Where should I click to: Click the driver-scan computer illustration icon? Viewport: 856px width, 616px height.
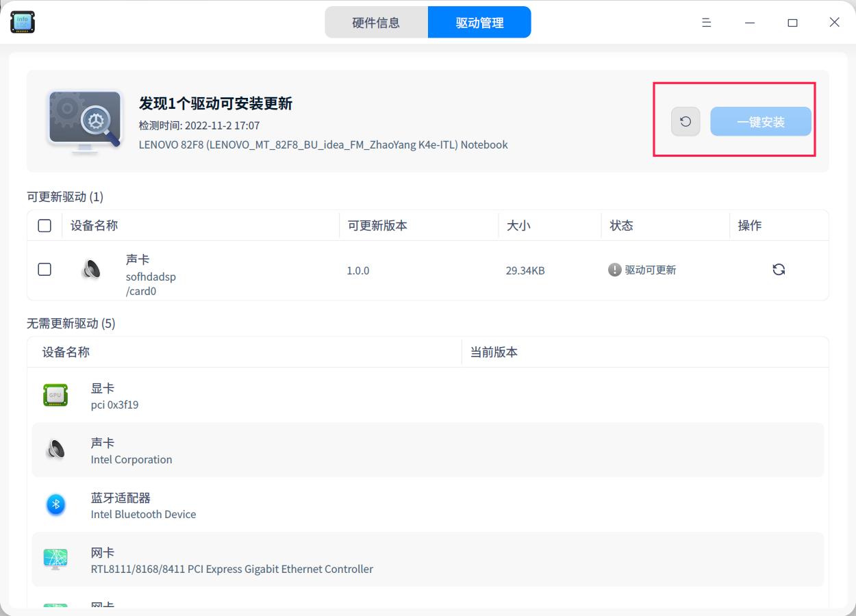(x=84, y=120)
